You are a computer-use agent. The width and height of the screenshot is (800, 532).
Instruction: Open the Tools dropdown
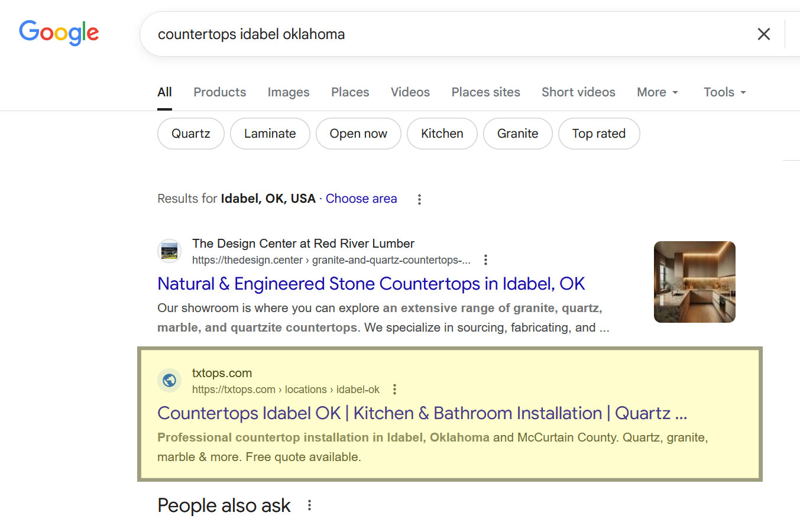tap(724, 92)
